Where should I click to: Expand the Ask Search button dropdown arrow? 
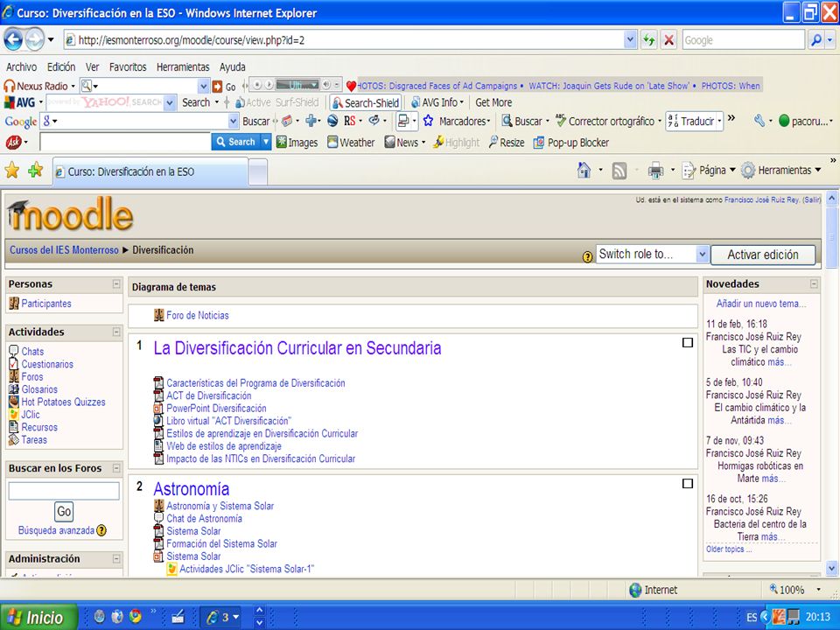point(266,142)
